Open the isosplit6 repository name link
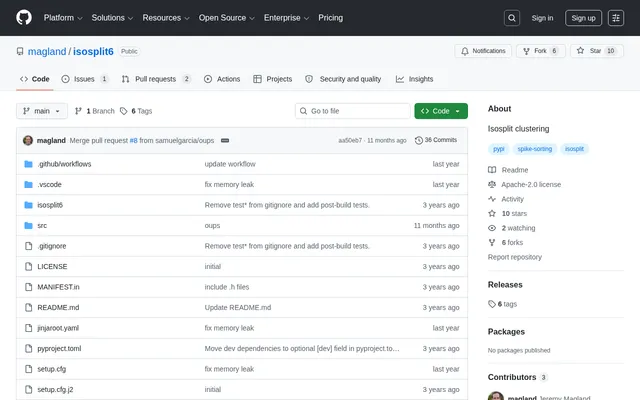 click(93, 51)
